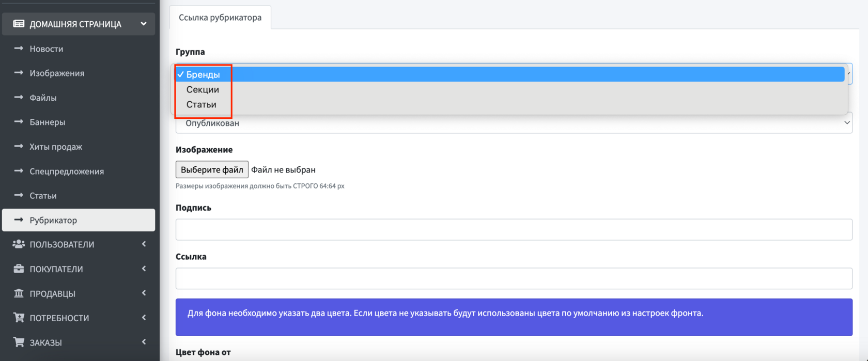This screenshot has width=868, height=361.
Task: Focus the Подпись text field
Action: [514, 230]
